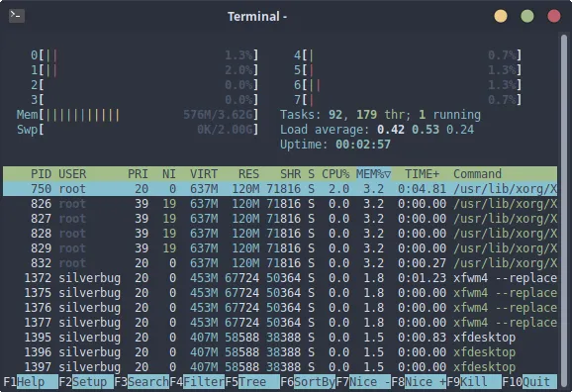Select process row PID 832

point(280,263)
